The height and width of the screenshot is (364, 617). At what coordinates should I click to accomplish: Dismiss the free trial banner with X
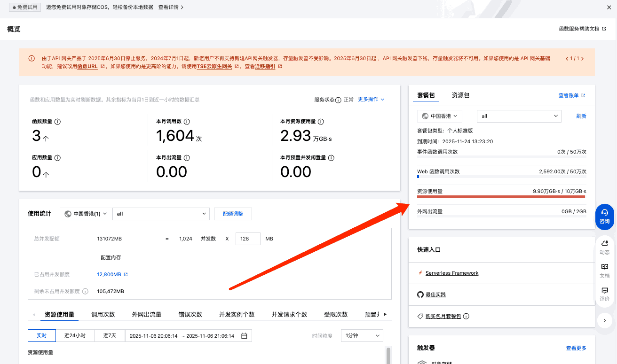pos(609,8)
